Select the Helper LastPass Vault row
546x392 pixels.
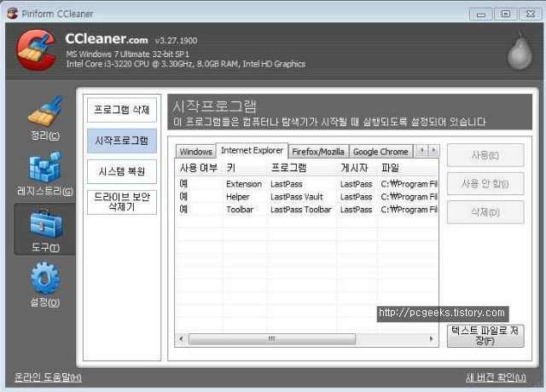[x=306, y=197]
